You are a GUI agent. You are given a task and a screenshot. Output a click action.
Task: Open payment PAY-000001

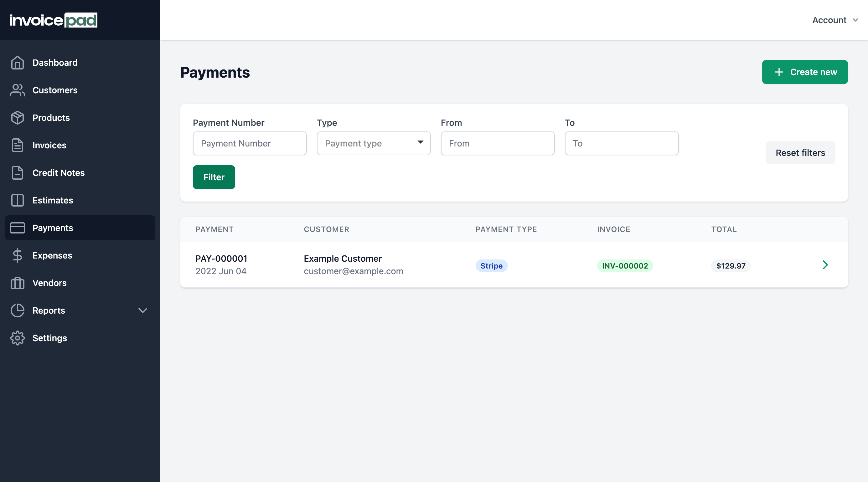(x=221, y=259)
